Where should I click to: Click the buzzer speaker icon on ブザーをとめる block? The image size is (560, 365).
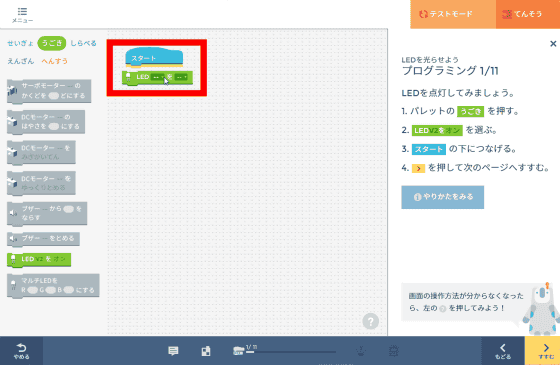pyautogui.click(x=13, y=239)
